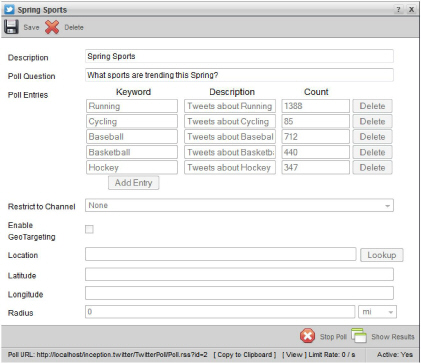Click the Keyword column header
The height and width of the screenshot is (363, 421).
(133, 92)
